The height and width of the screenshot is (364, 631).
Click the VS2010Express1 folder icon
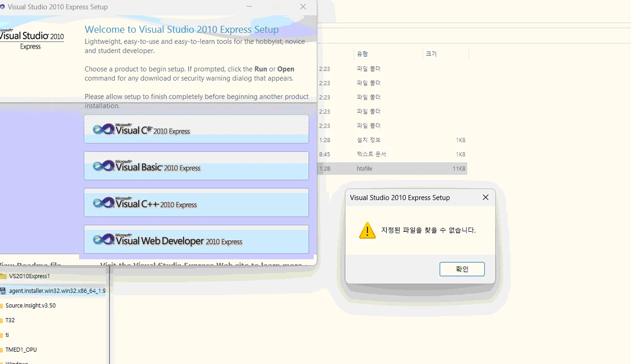coord(4,276)
